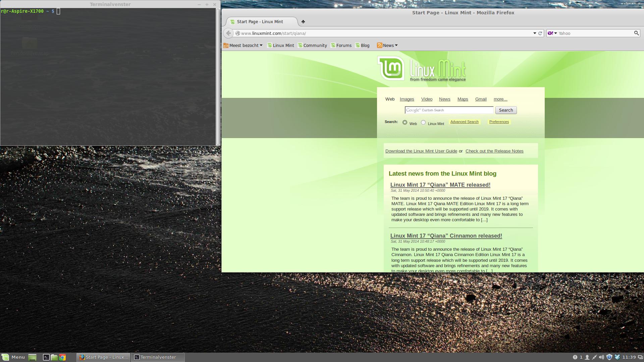
Task: Click the Search button on start page
Action: click(x=506, y=110)
